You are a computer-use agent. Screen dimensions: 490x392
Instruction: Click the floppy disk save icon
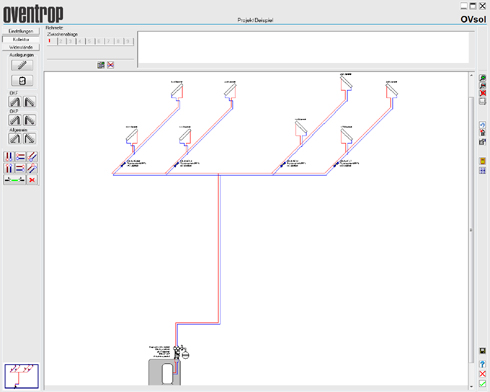(482, 351)
